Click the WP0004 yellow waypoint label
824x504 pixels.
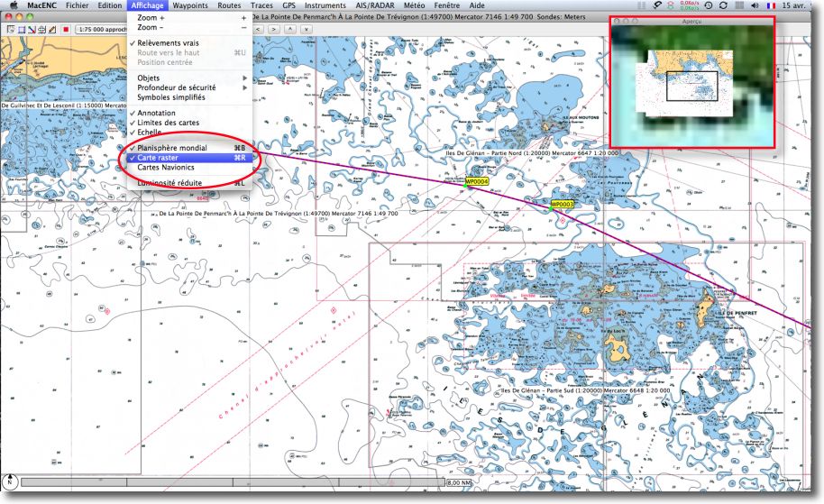pyautogui.click(x=477, y=181)
